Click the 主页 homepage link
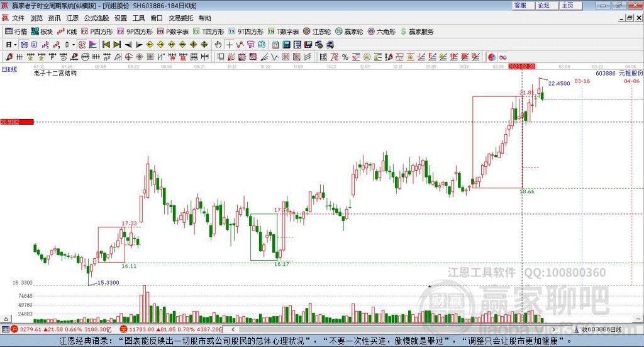Viewport: 644px width, 347px height. point(570,5)
